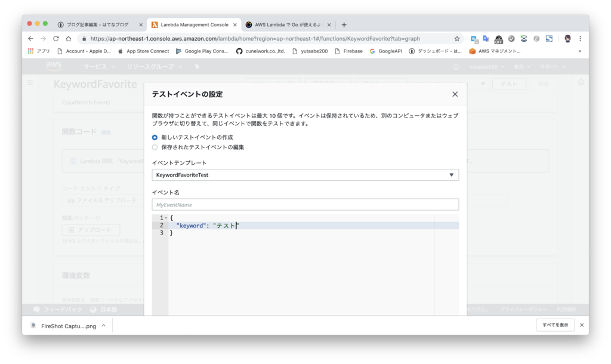This screenshot has width=611, height=364.
Task: Open Chrome's three-dot menu
Action: 580,39
